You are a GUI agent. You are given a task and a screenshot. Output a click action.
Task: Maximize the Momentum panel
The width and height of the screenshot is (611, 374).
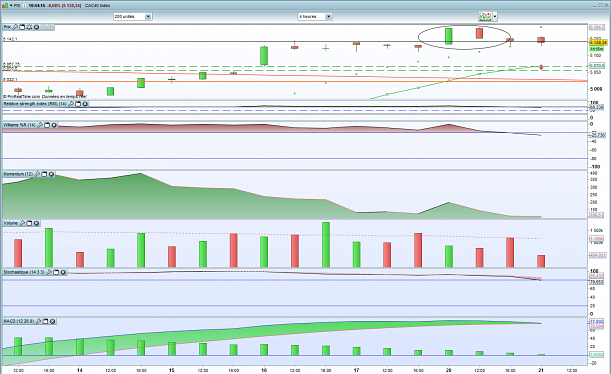tap(44, 174)
